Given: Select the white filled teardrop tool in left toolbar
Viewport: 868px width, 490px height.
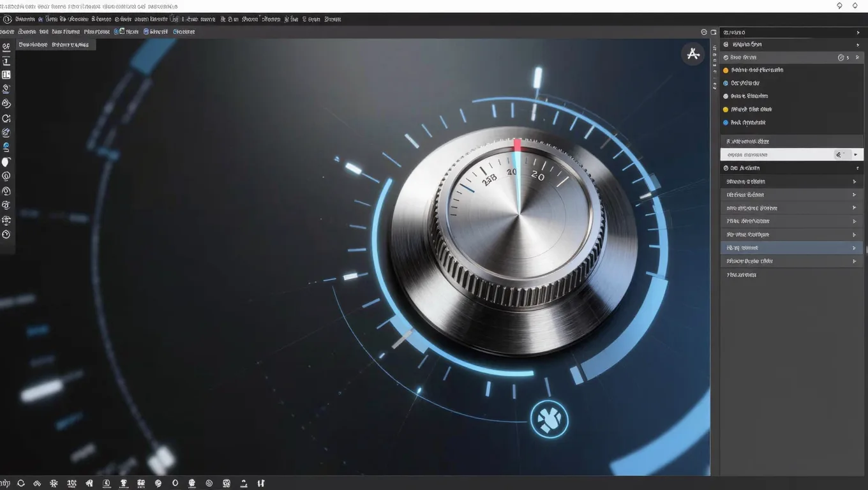Looking at the screenshot, I should (6, 162).
